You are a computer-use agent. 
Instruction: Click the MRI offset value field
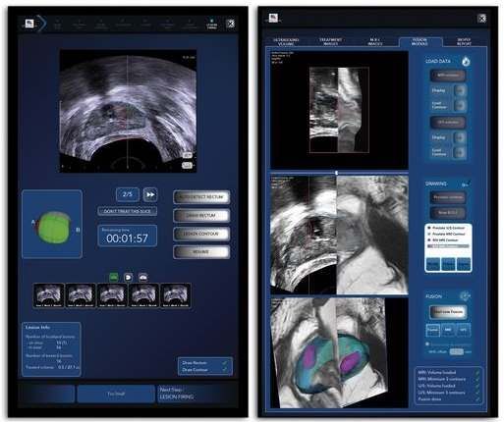click(456, 352)
